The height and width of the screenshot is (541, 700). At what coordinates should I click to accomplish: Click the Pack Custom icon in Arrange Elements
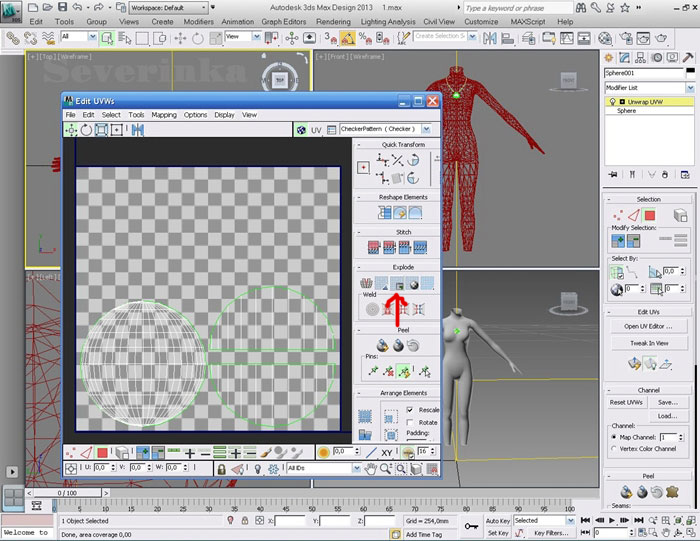(x=366, y=416)
